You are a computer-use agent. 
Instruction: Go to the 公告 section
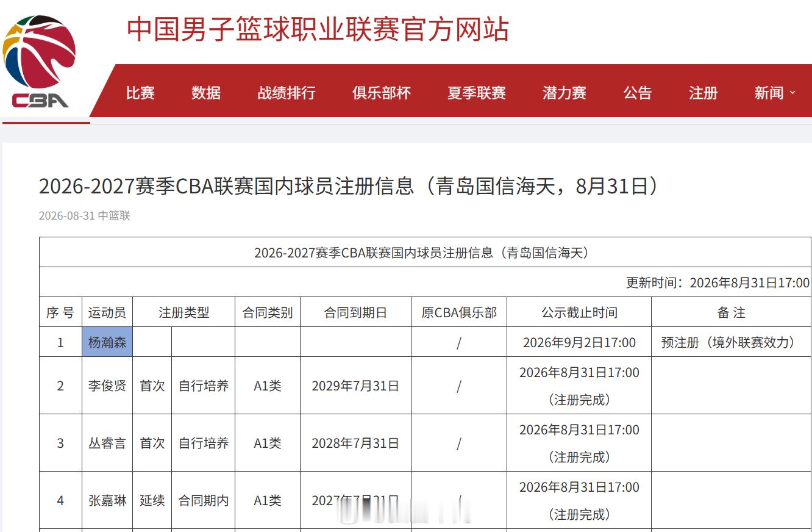point(638,93)
